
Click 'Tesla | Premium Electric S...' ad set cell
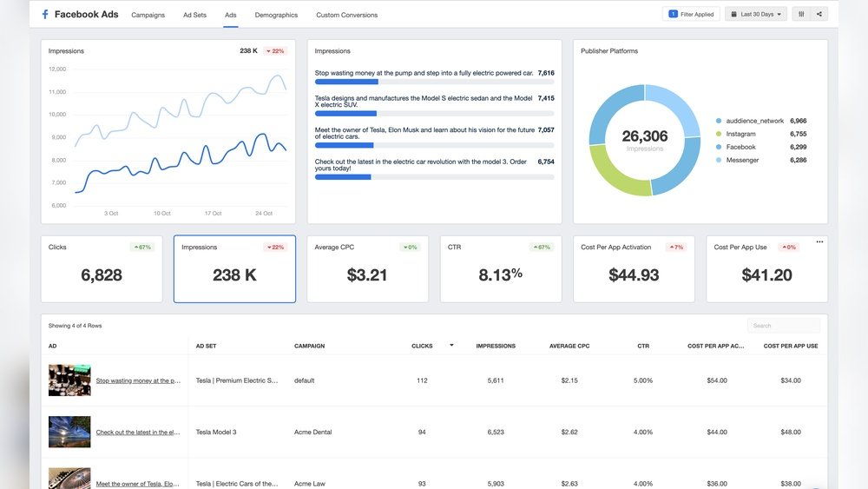pyautogui.click(x=237, y=380)
